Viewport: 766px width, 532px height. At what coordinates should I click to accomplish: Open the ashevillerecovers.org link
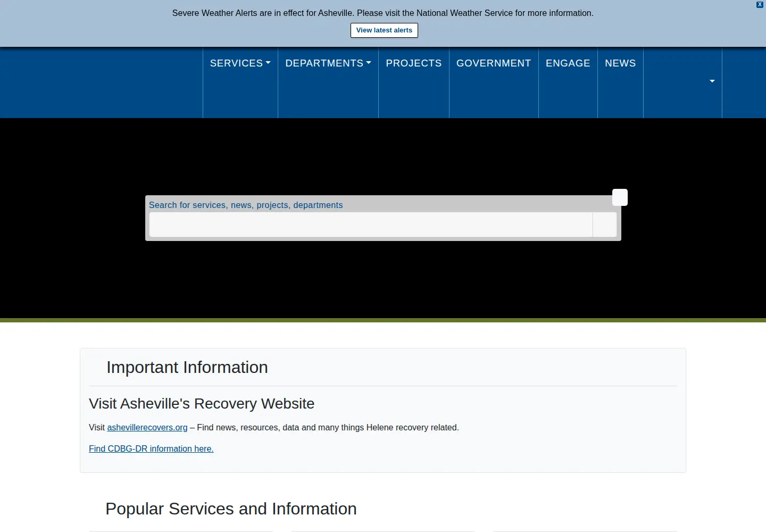[147, 428]
